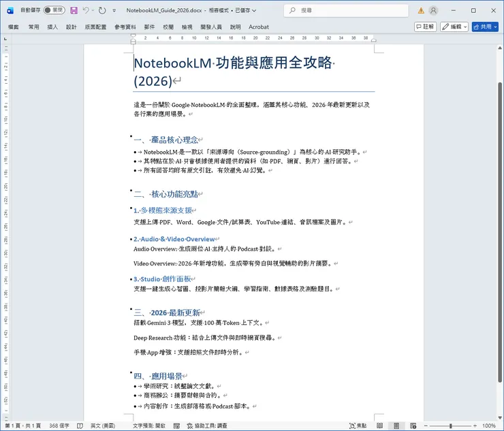Open the user account profile icon

click(433, 11)
